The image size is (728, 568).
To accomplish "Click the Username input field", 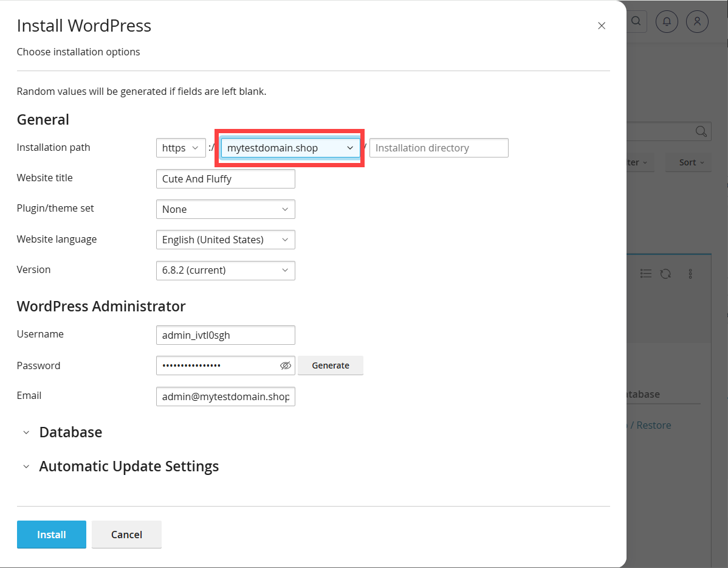I will tap(225, 335).
